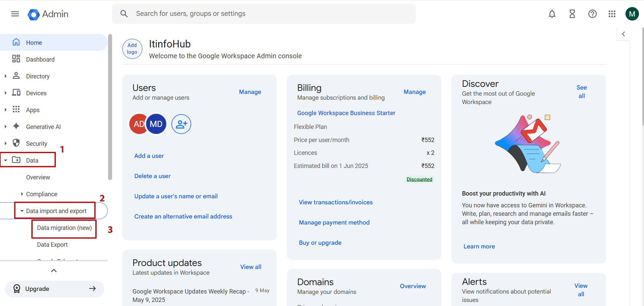644x306 pixels.
Task: Click the Add logo circle
Action: pyautogui.click(x=132, y=49)
